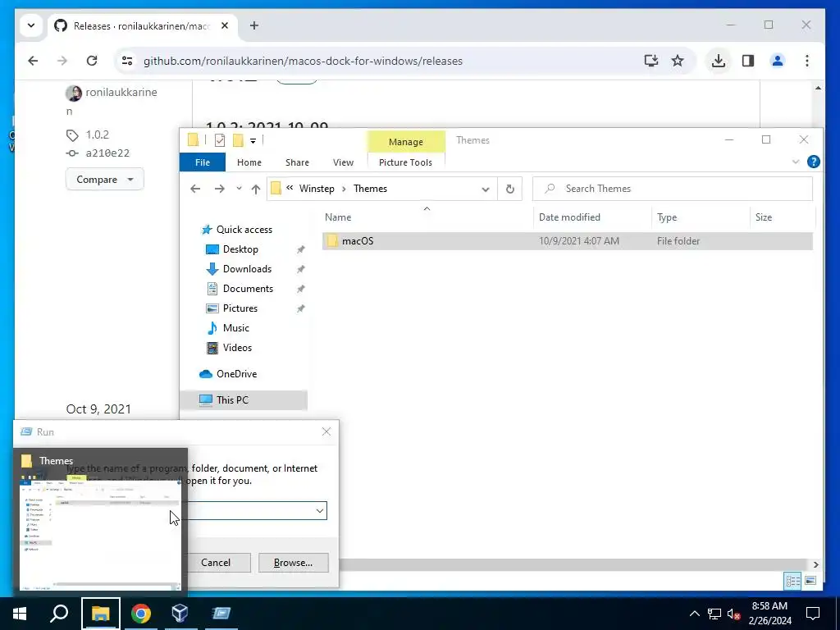Image resolution: width=840 pixels, height=630 pixels.
Task: Refresh the Themes folder
Action: pyautogui.click(x=510, y=189)
